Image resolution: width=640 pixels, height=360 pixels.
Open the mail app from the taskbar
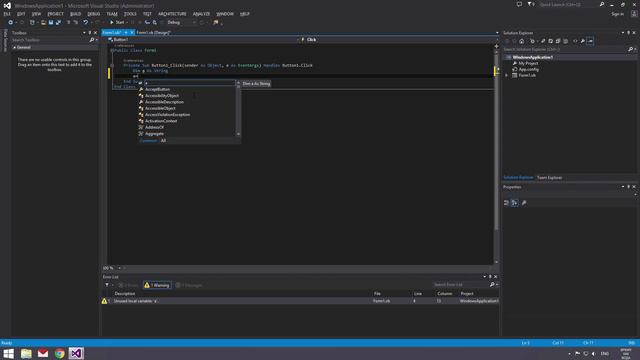pos(43,353)
